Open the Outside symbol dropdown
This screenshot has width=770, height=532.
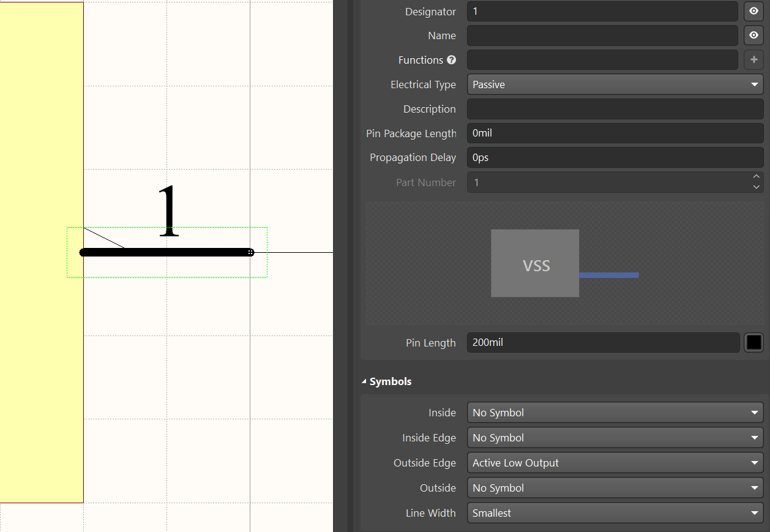(x=614, y=487)
